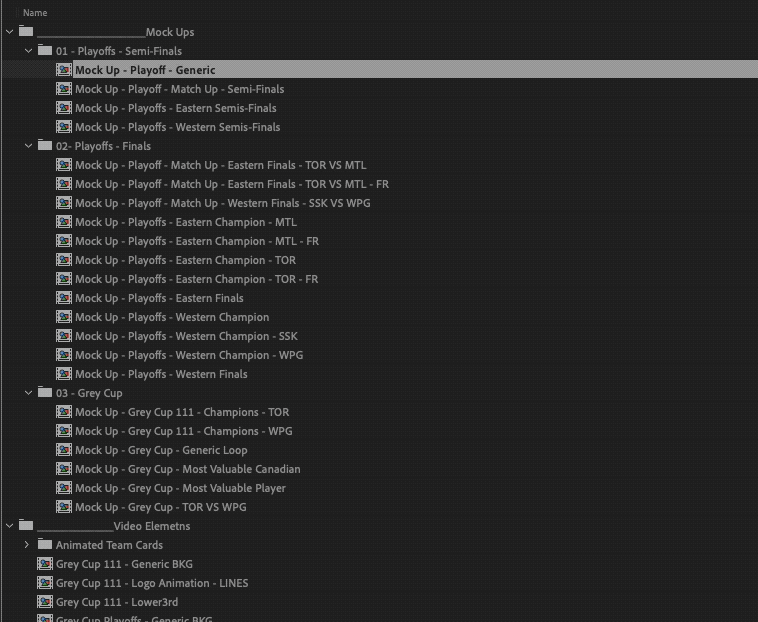Select 'Mock Up - Playoffs - Eastern Champion - TOR'
The width and height of the screenshot is (758, 622).
(185, 260)
